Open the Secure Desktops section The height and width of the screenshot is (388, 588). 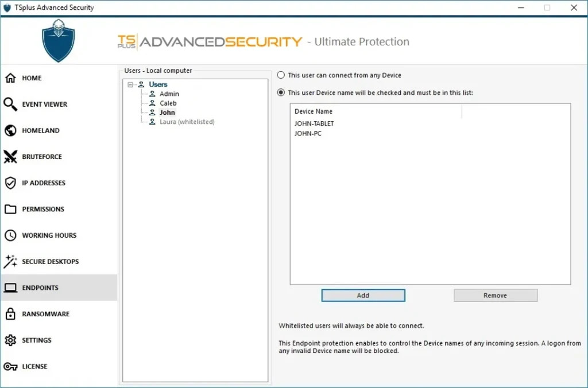50,262
